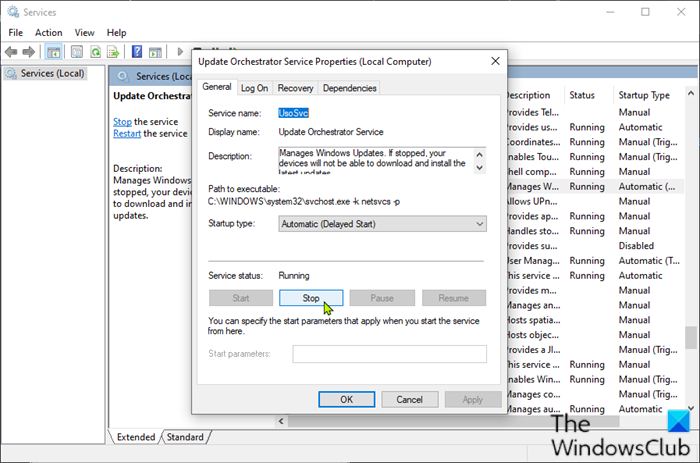Switch to the General tab
The height and width of the screenshot is (463, 700).
217,87
